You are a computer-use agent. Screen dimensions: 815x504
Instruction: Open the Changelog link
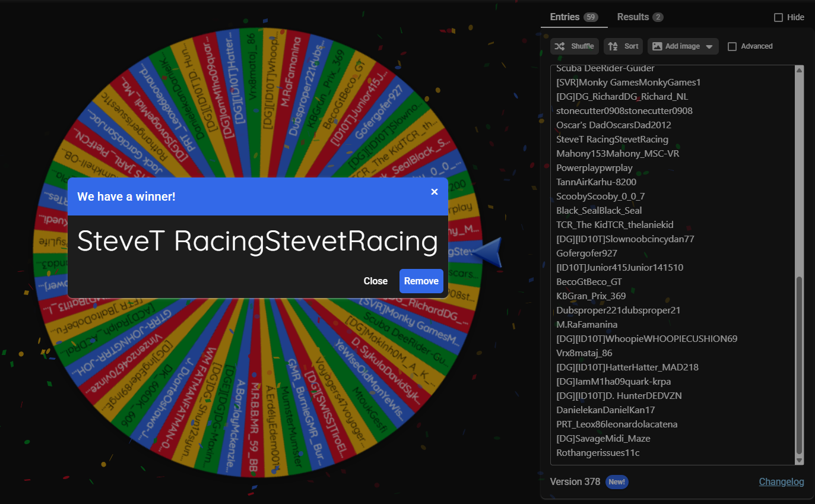point(781,482)
